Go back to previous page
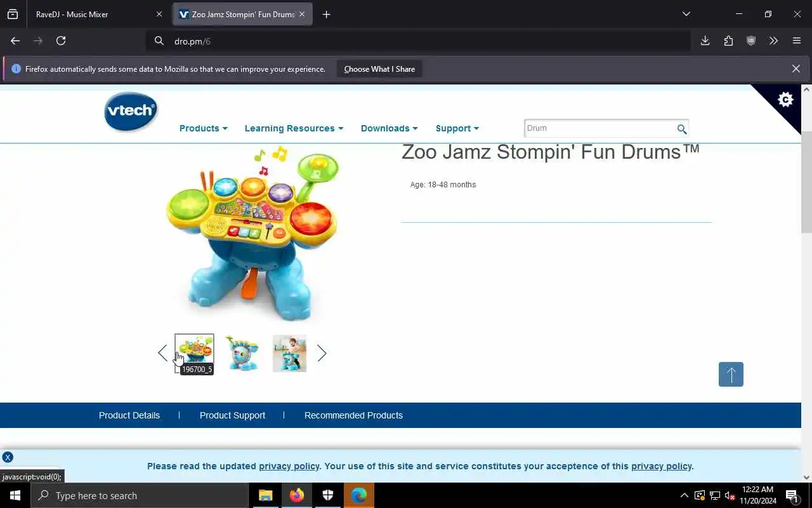This screenshot has height=508, width=812. coord(15,41)
